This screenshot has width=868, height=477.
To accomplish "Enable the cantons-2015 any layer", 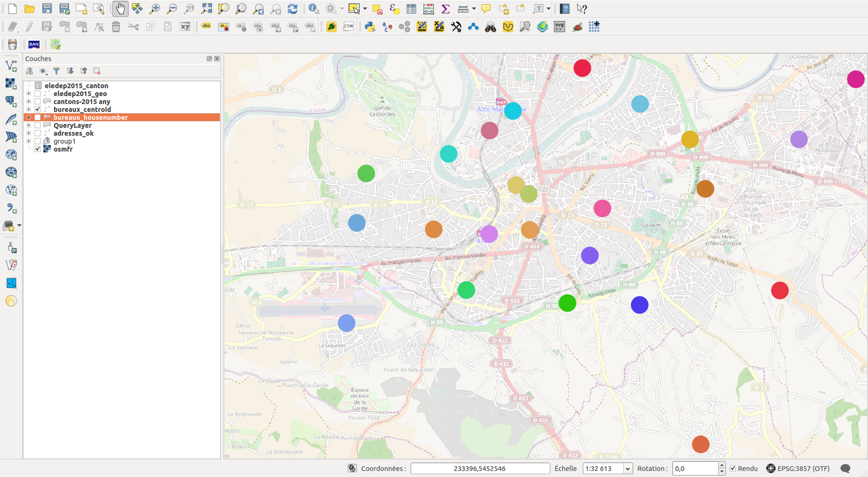I will (x=37, y=101).
